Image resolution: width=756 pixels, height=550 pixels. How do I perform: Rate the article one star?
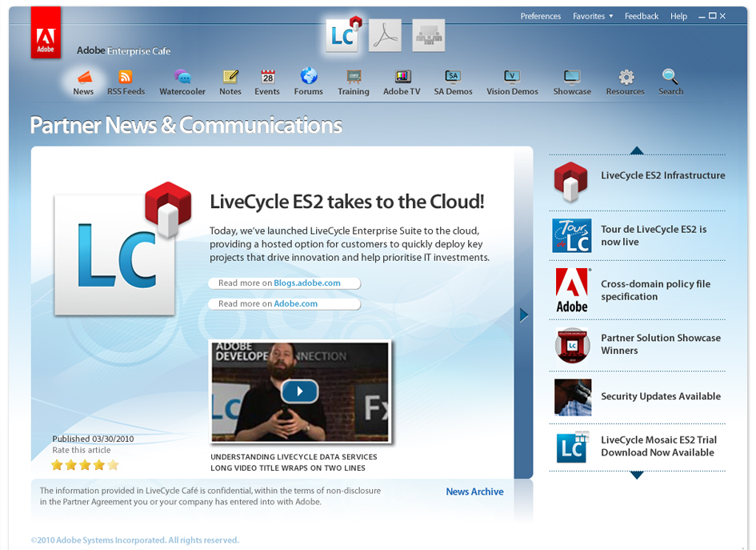[x=57, y=465]
